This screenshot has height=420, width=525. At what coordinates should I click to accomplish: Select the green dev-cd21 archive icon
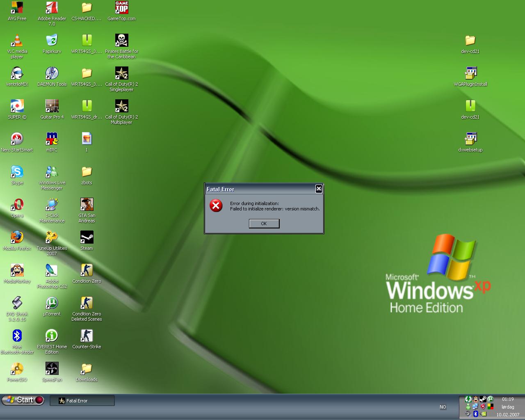(x=470, y=110)
